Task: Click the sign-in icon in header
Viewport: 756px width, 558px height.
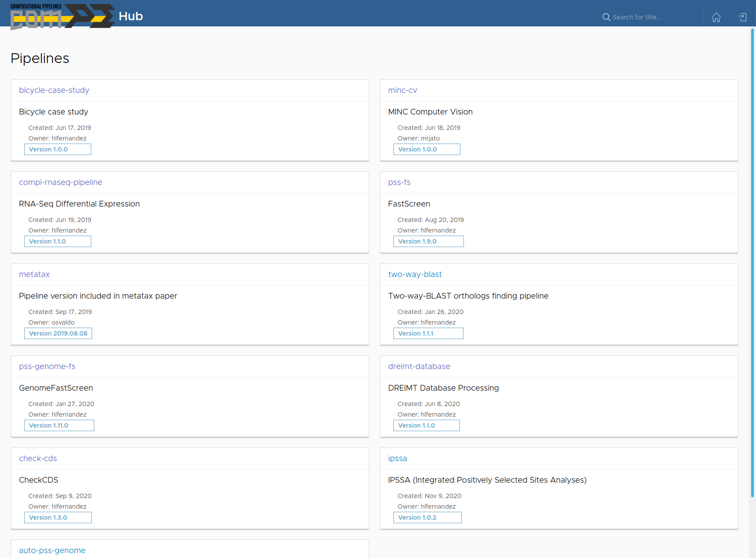Action: (742, 17)
